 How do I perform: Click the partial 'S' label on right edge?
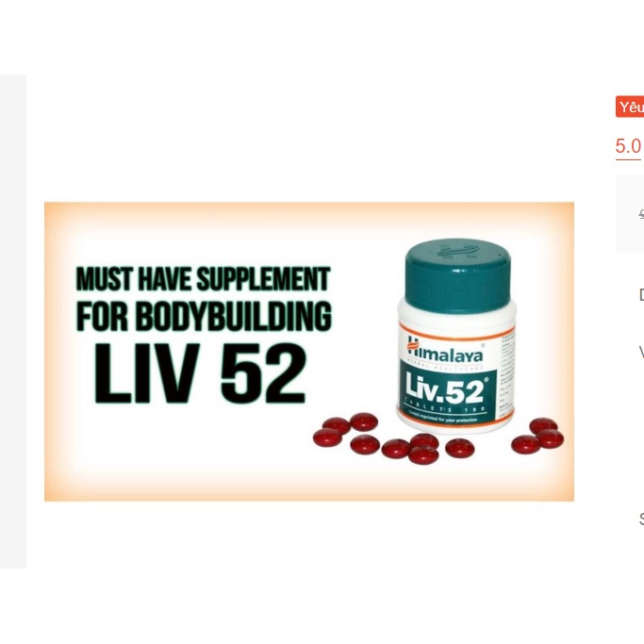[x=641, y=520]
